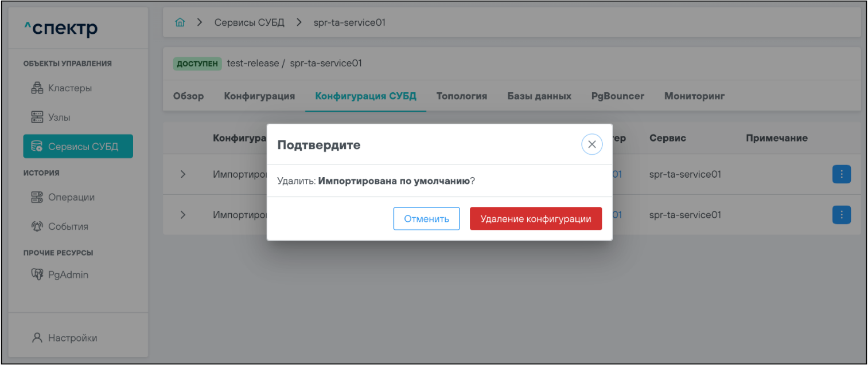Close the Подтвердите dialog with X
868x365 pixels.
tap(591, 144)
